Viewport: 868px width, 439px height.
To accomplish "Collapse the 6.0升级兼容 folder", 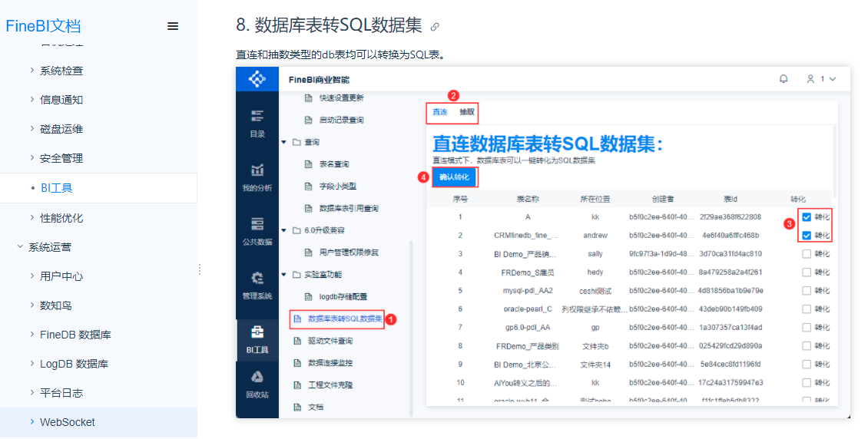I will pyautogui.click(x=284, y=230).
